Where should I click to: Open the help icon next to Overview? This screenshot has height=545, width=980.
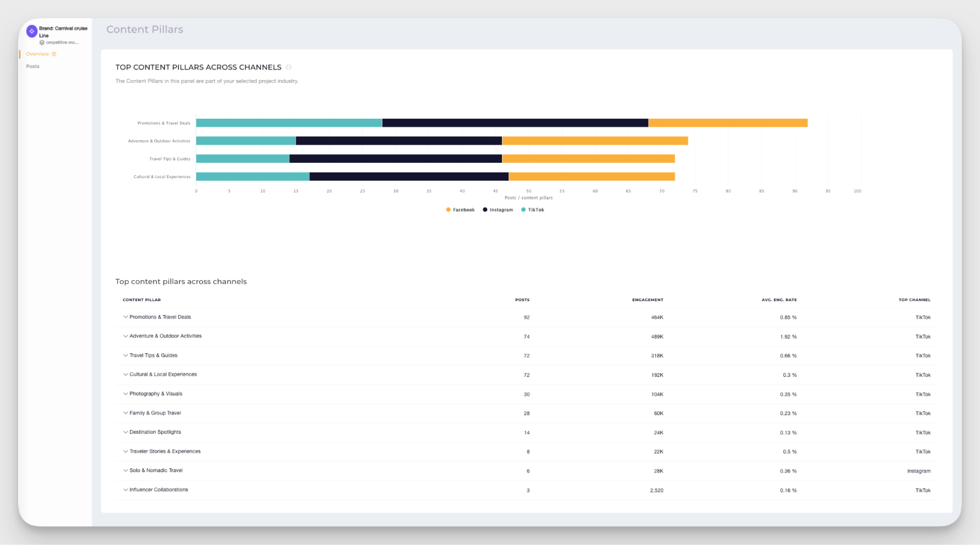point(53,54)
